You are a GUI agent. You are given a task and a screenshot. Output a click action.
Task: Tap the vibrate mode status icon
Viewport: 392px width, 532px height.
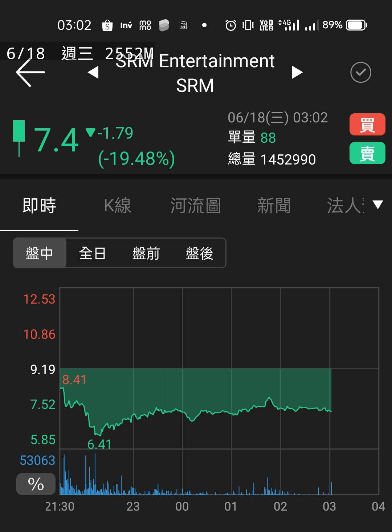[x=248, y=25]
